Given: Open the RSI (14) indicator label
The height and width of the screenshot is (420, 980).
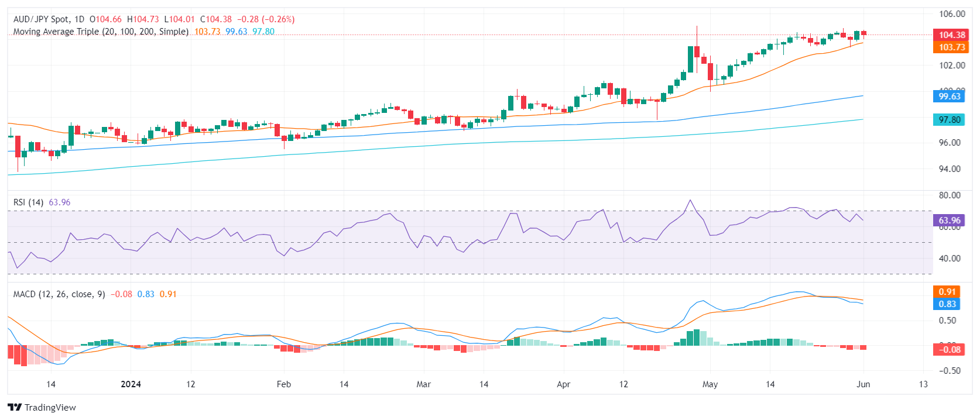Looking at the screenshot, I should coord(28,202).
